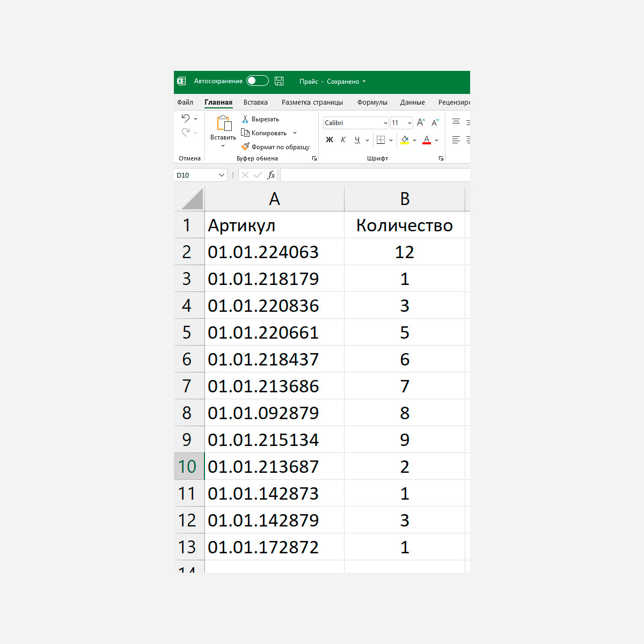Apply bold with the Ж button

(x=330, y=140)
